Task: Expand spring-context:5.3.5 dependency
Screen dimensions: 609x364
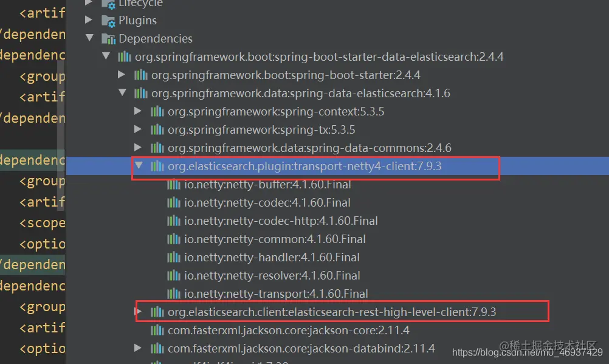Action: 137,111
